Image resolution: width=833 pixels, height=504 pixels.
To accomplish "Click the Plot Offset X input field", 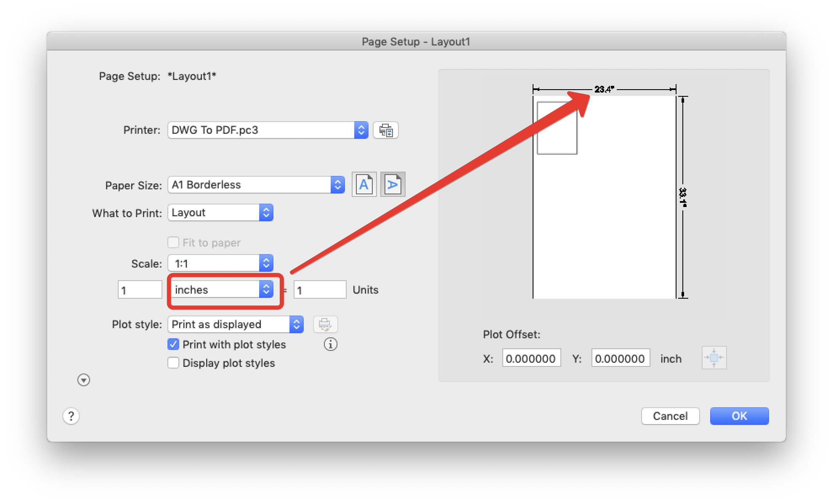I will click(531, 358).
